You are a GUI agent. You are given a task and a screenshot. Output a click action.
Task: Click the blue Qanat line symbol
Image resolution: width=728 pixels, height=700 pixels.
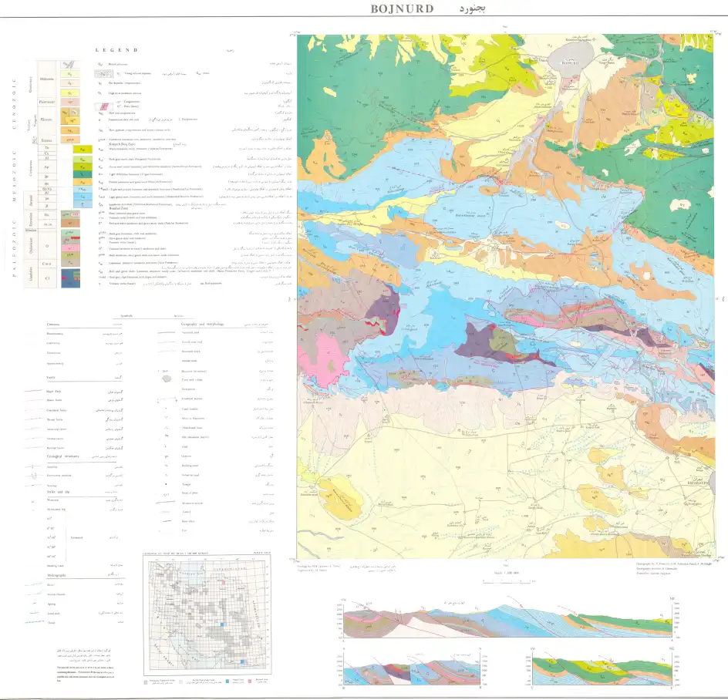[x=33, y=622]
